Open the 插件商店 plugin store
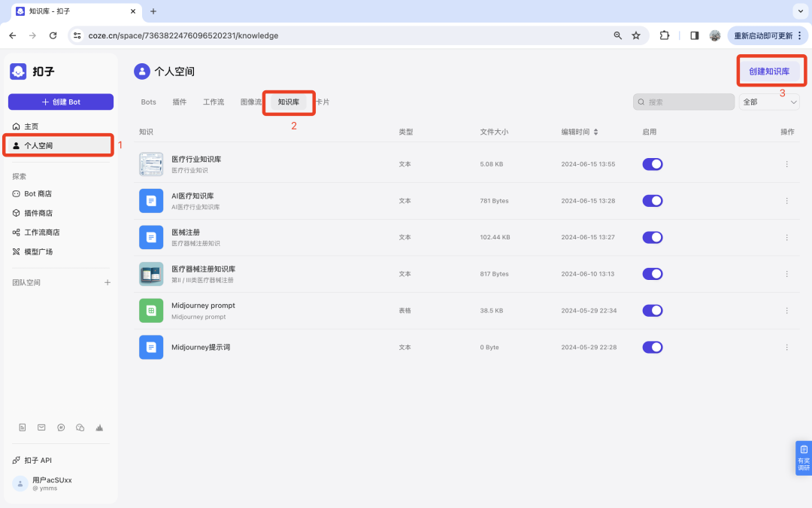The height and width of the screenshot is (508, 812). click(x=32, y=213)
